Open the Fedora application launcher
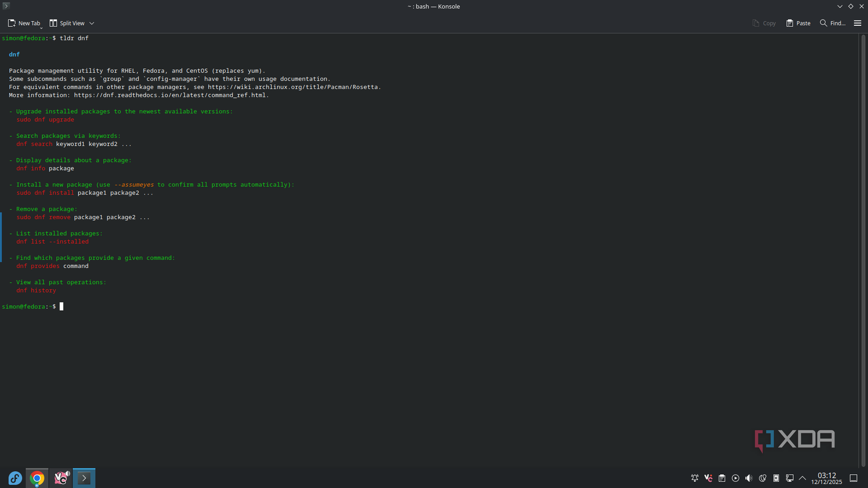This screenshot has width=868, height=488. click(x=15, y=478)
